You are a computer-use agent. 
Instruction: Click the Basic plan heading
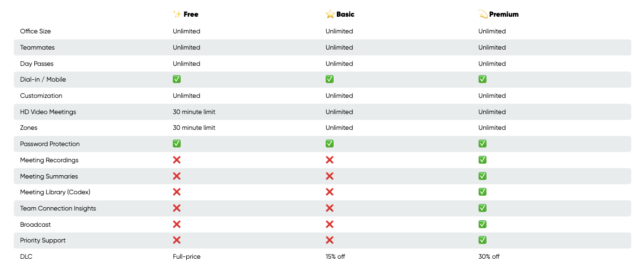point(345,14)
